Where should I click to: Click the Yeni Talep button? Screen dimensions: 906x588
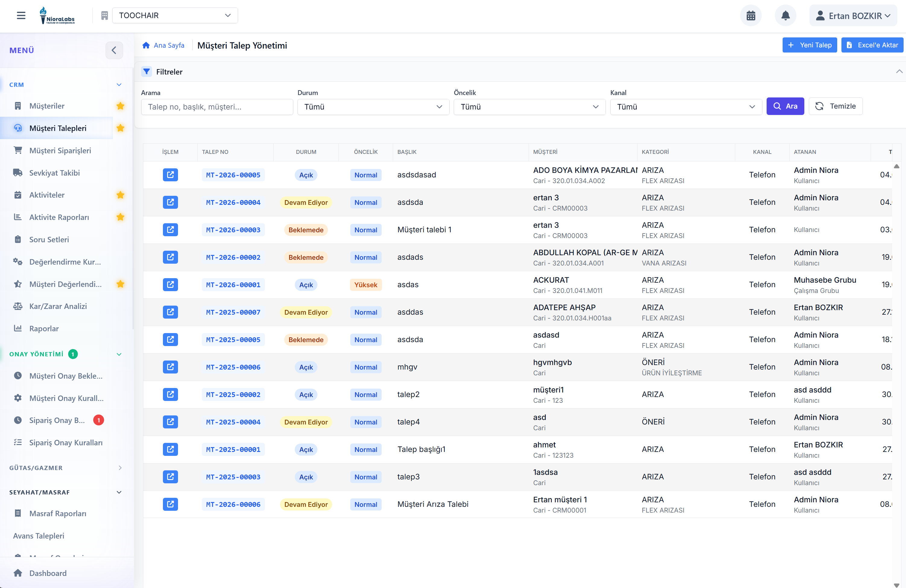coord(809,45)
